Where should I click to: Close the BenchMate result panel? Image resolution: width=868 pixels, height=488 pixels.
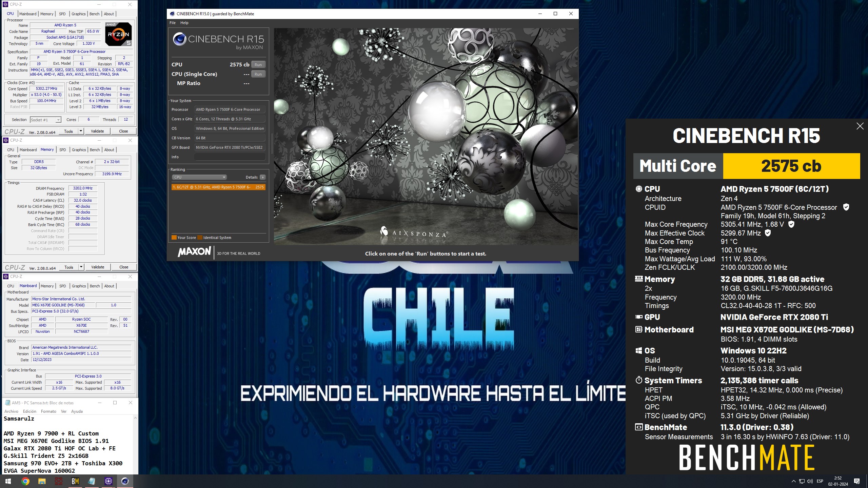pyautogui.click(x=860, y=126)
